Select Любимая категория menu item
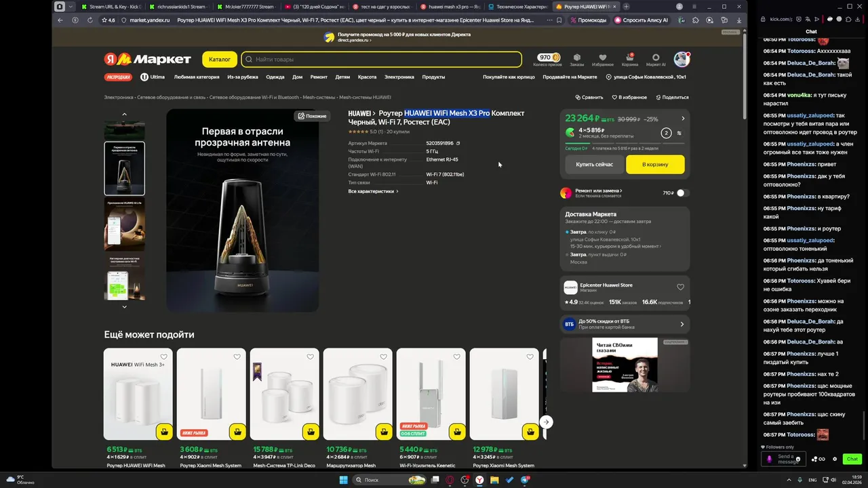This screenshot has width=868, height=488. coord(197,77)
